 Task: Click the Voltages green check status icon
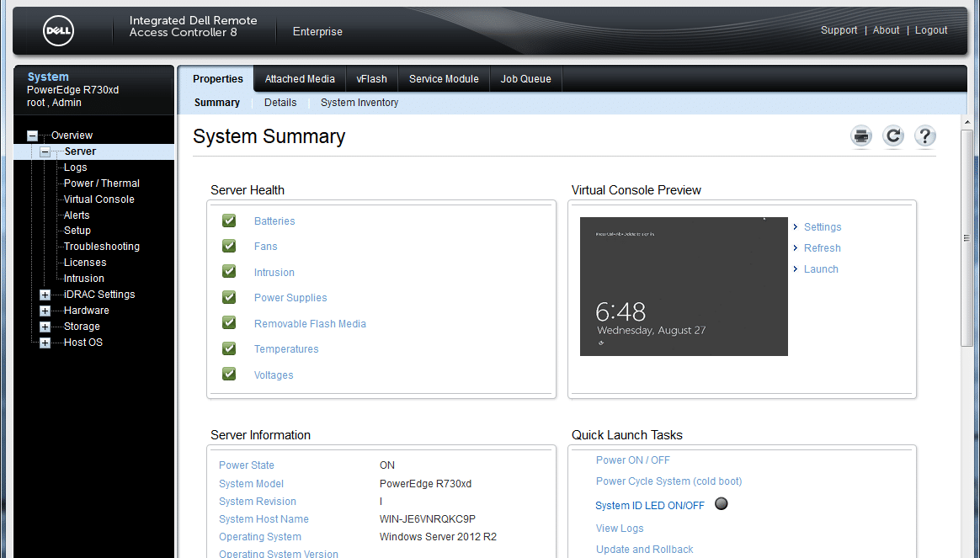(x=229, y=375)
